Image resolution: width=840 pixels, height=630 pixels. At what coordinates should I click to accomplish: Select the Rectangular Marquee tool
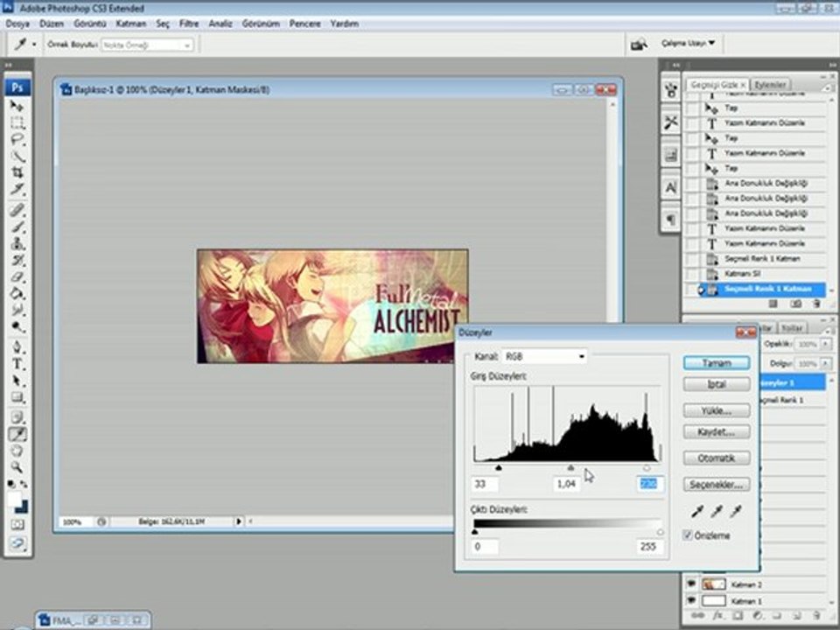point(17,122)
